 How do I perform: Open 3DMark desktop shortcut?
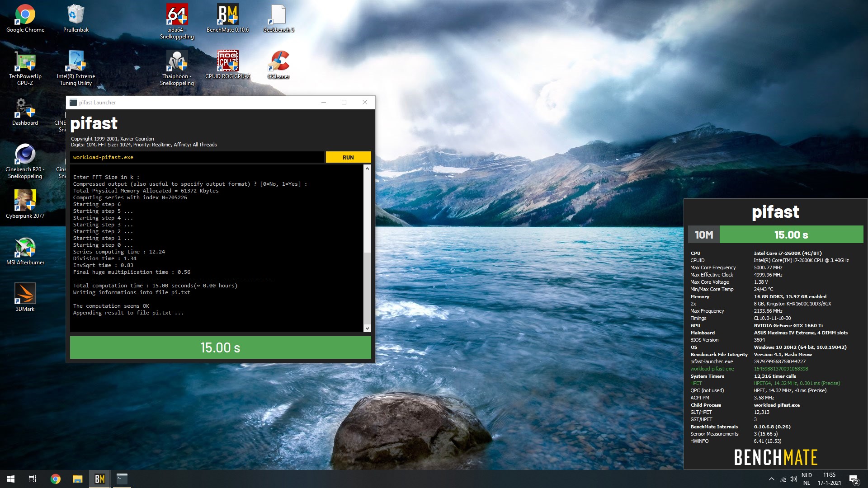(x=25, y=298)
